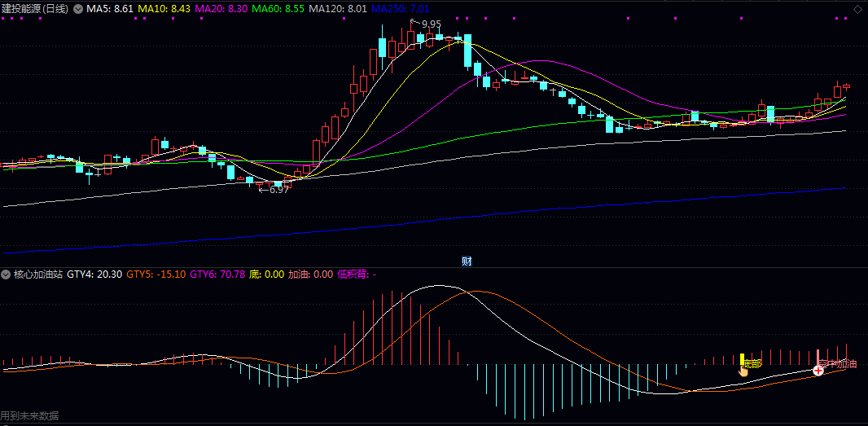Click the MA10 yellow moving average label

[164, 8]
